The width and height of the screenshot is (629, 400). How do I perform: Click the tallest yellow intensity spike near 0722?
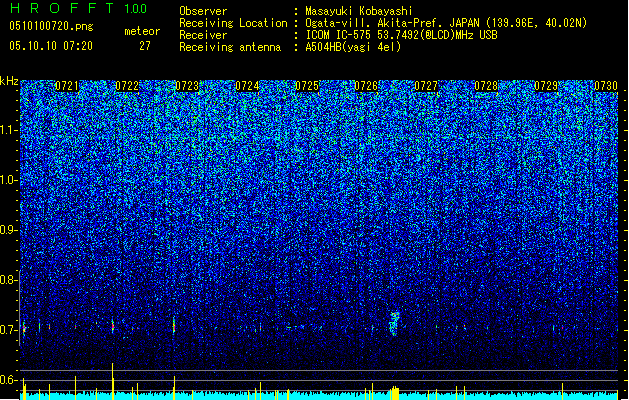point(112,381)
